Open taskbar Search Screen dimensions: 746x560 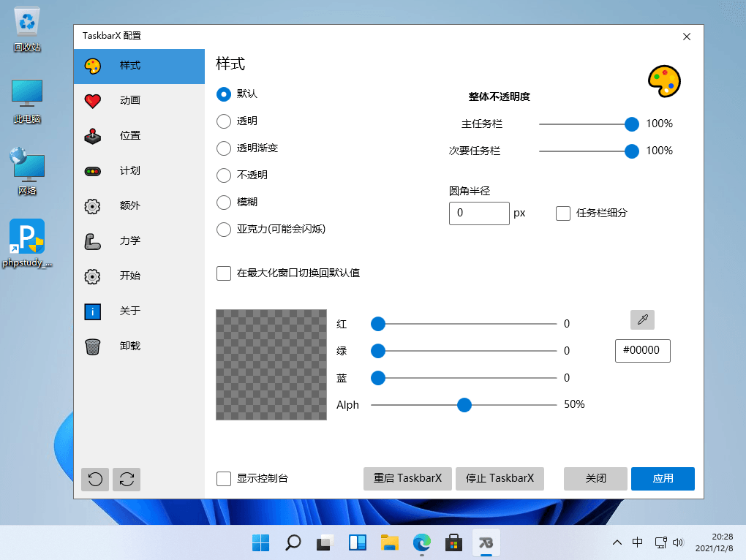293,542
